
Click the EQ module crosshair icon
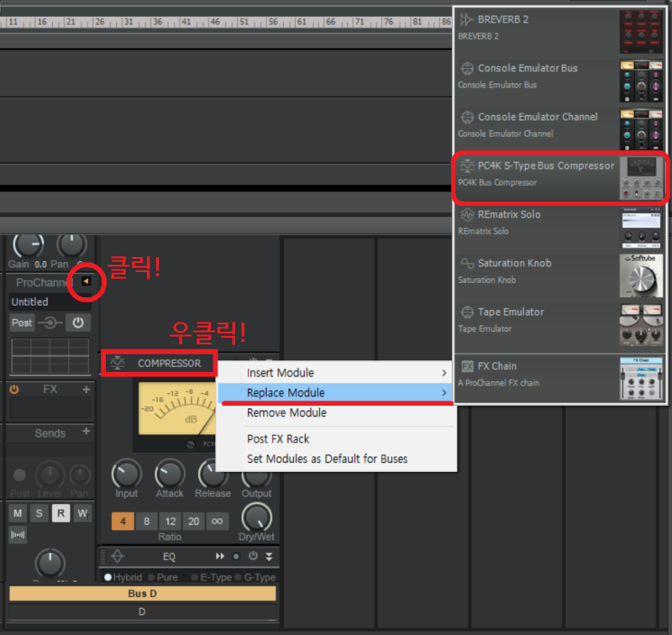(x=118, y=555)
